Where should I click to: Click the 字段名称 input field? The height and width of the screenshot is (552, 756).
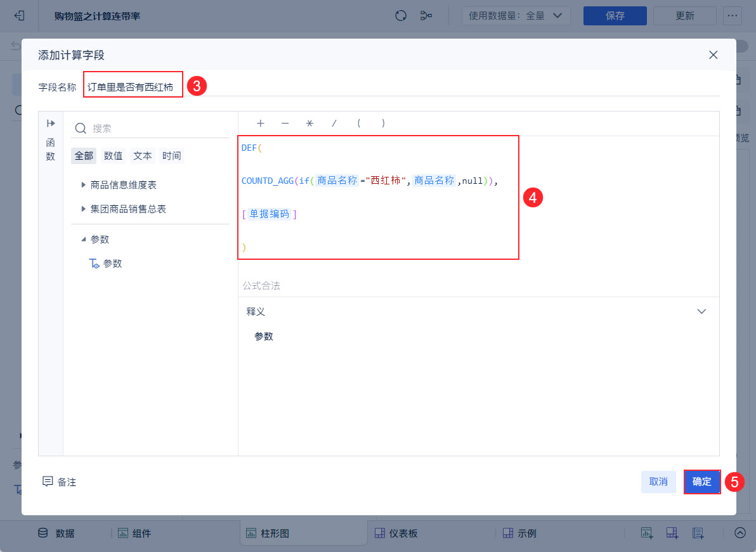click(x=401, y=87)
